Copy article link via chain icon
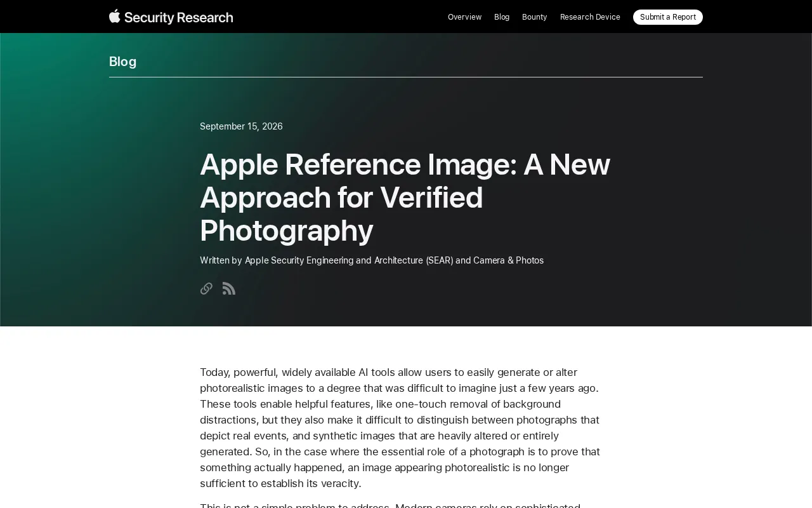 tap(206, 289)
